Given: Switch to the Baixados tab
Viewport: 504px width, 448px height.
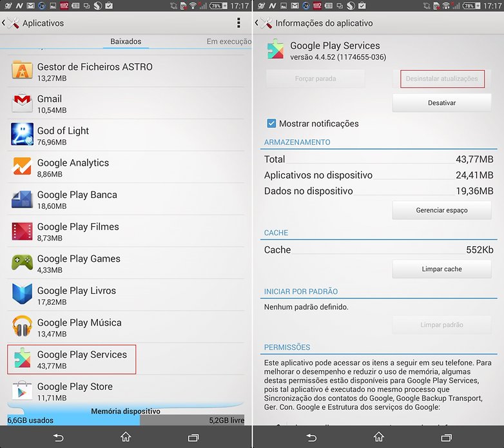Looking at the screenshot, I should [126, 41].
